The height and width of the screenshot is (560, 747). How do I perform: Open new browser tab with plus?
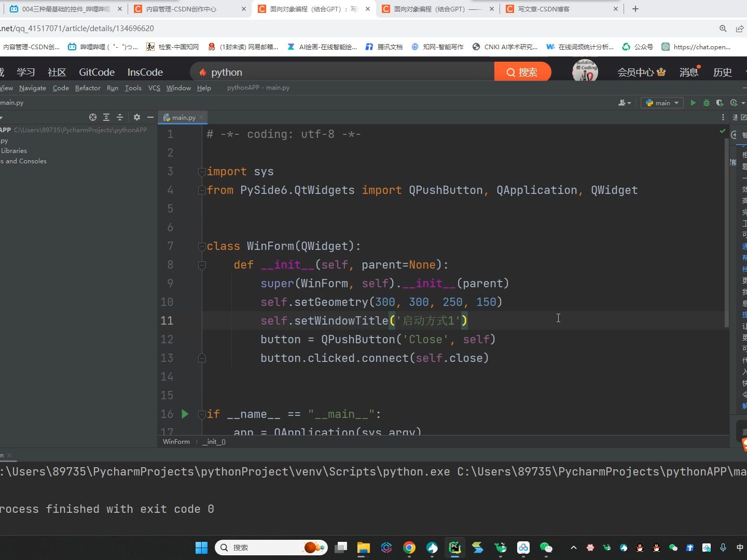pos(635,9)
